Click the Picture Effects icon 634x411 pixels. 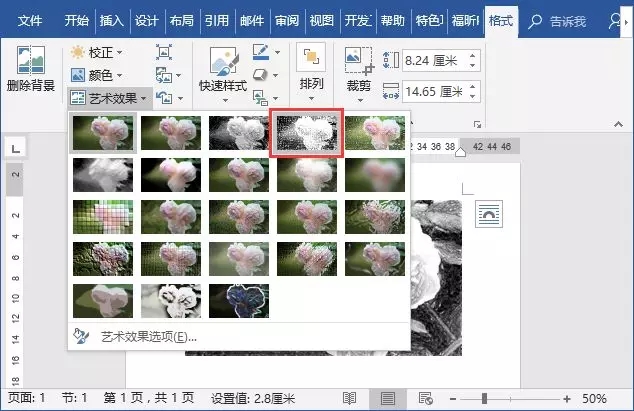(260, 75)
